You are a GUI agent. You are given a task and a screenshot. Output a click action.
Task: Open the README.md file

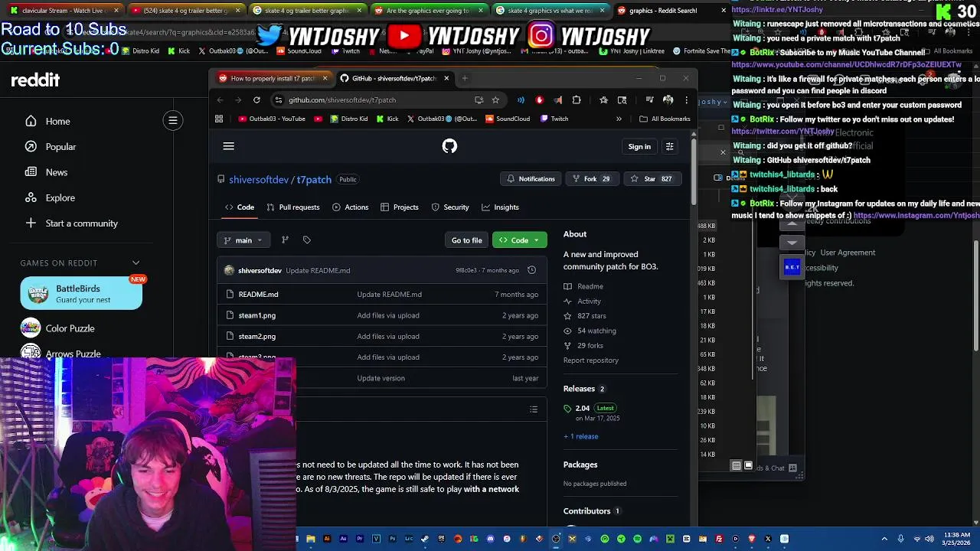258,295
